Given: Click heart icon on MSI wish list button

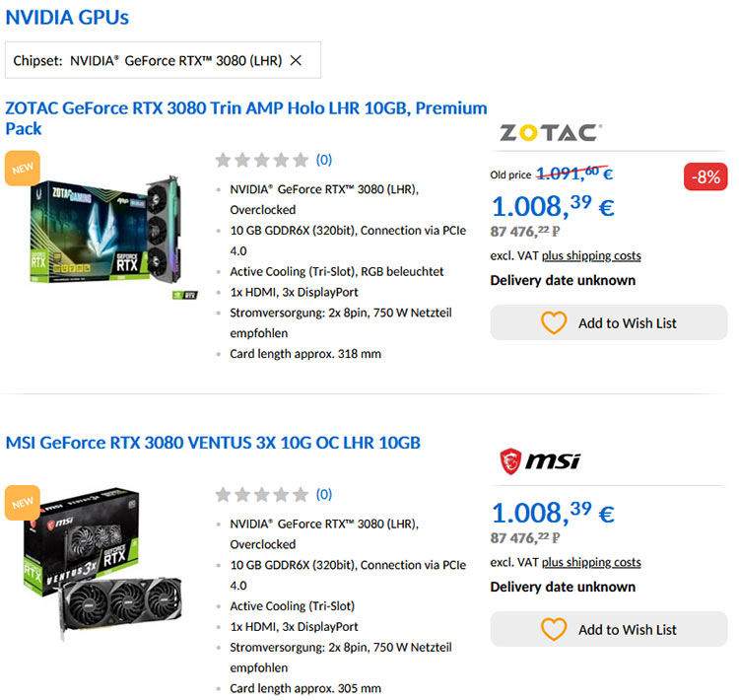Looking at the screenshot, I should point(554,629).
